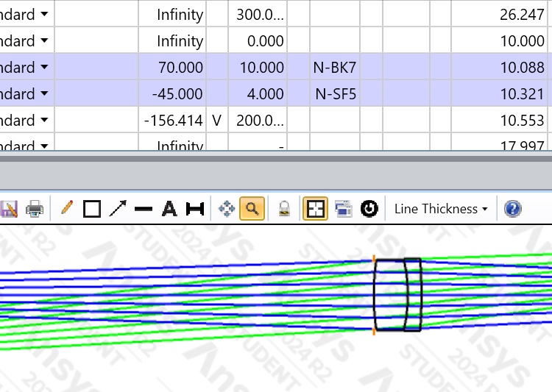Image resolution: width=552 pixels, height=392 pixels.
Task: Select thickness cell 300.0...
Action: click(258, 14)
